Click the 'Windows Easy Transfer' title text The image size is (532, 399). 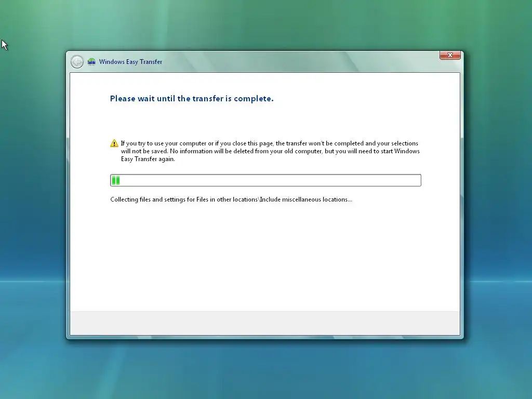[x=130, y=62]
